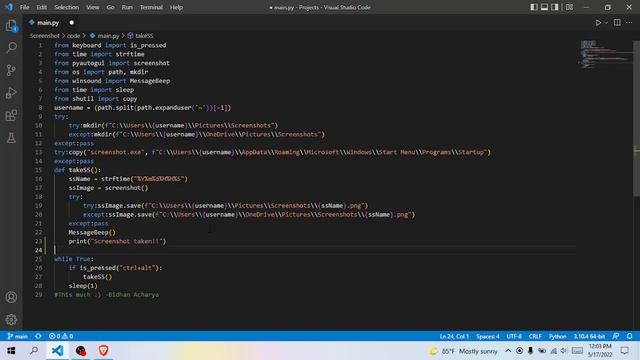Viewport: 640px width, 360px height.
Task: Open the Extensions view
Action: pyautogui.click(x=11, y=116)
